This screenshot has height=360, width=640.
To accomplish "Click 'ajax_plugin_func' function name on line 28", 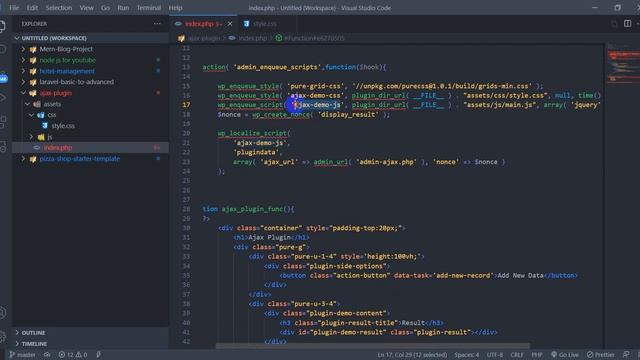I will pyautogui.click(x=253, y=209).
